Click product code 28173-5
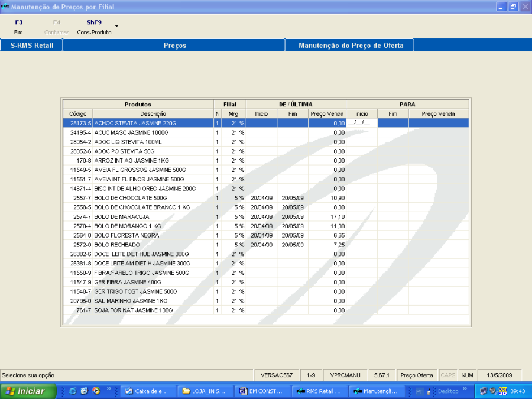Viewport: 532px width, 399px height. (x=81, y=123)
